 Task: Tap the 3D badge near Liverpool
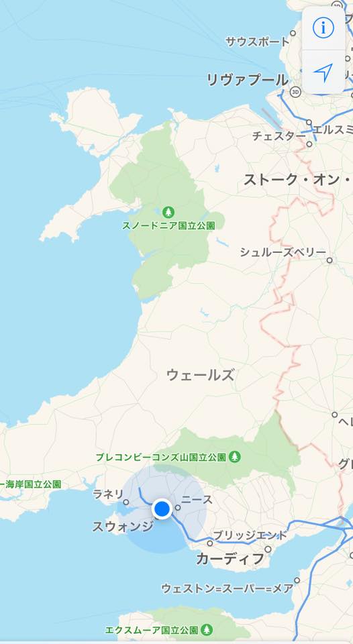pyautogui.click(x=295, y=91)
